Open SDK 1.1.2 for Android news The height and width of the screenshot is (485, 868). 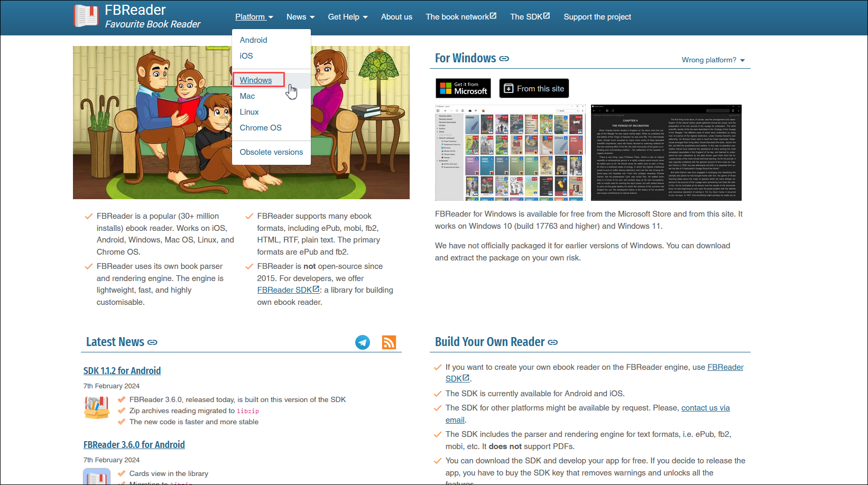122,371
